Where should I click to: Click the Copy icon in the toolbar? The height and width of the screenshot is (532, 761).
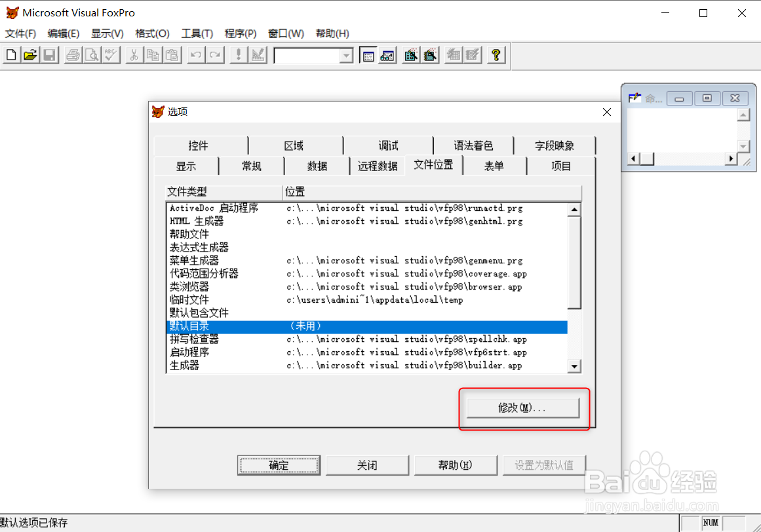[153, 55]
